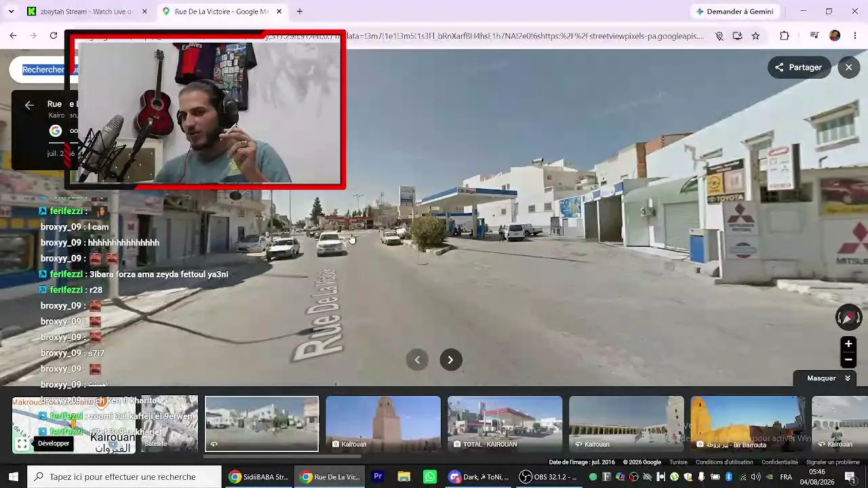868x488 pixels.
Task: Open the Rue De La Vic Chrome taskbar window
Action: click(330, 476)
